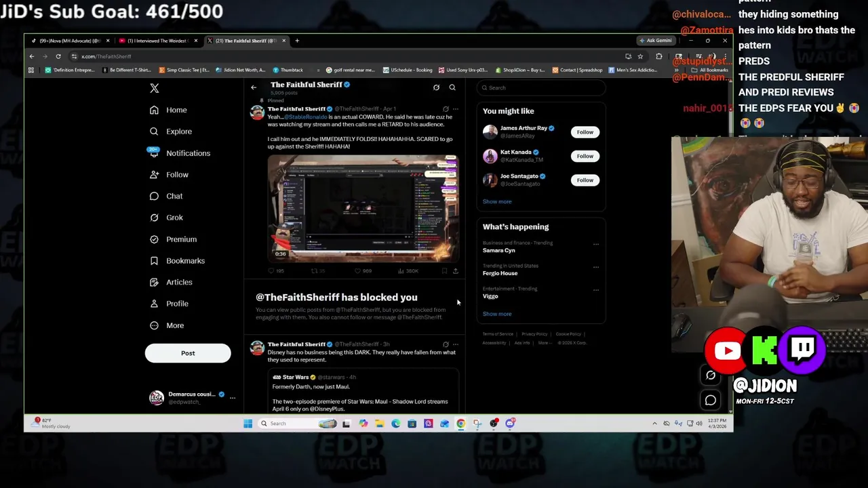Click Grok icon on pinned Apr 1 post
The width and height of the screenshot is (868, 488).
click(x=446, y=109)
